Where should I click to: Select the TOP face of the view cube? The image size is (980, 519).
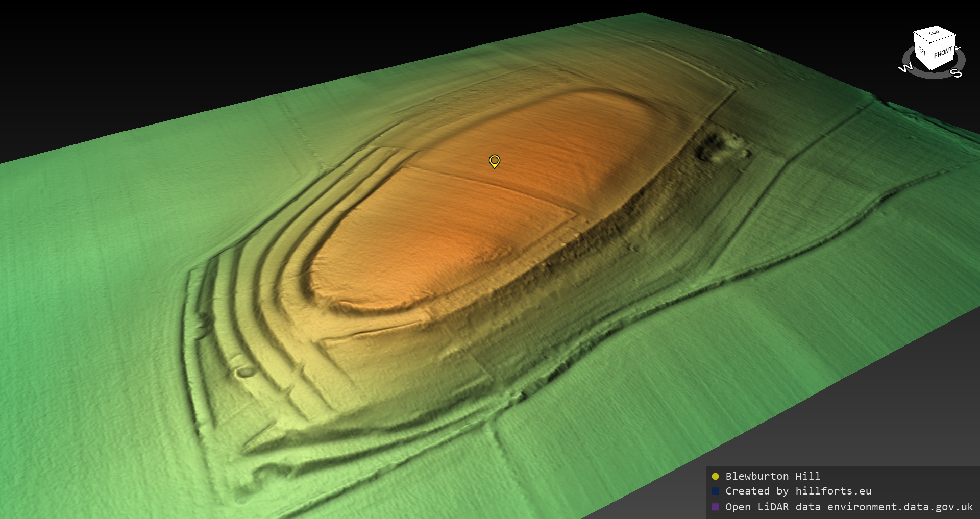tap(934, 34)
